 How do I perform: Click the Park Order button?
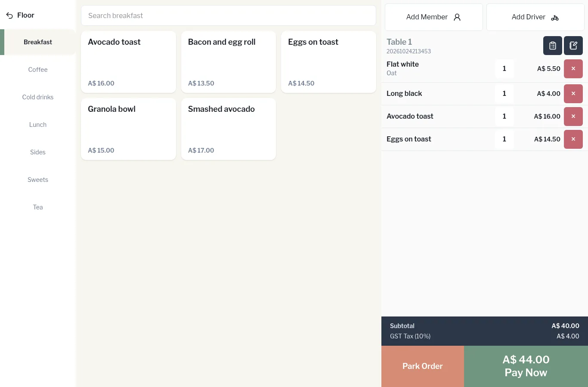[x=423, y=366]
